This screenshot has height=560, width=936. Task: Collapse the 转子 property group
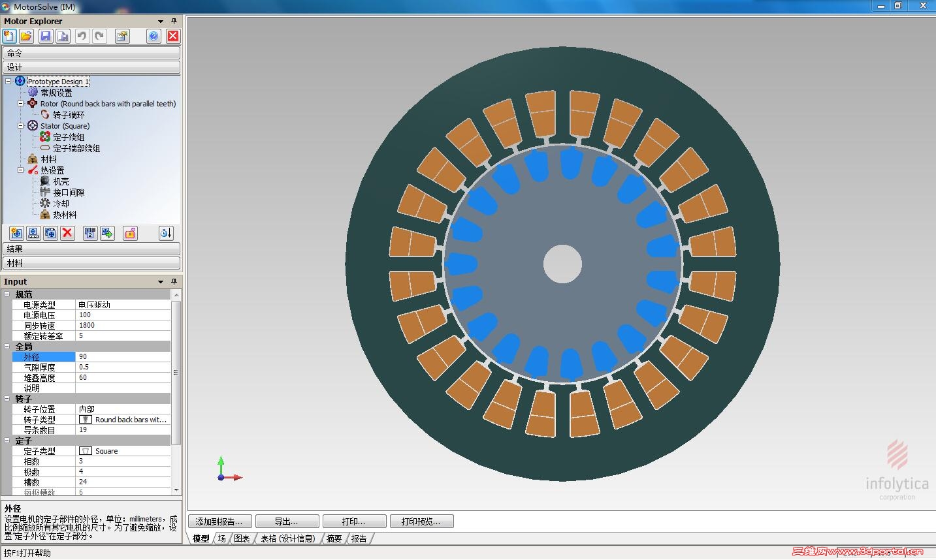pos(7,399)
